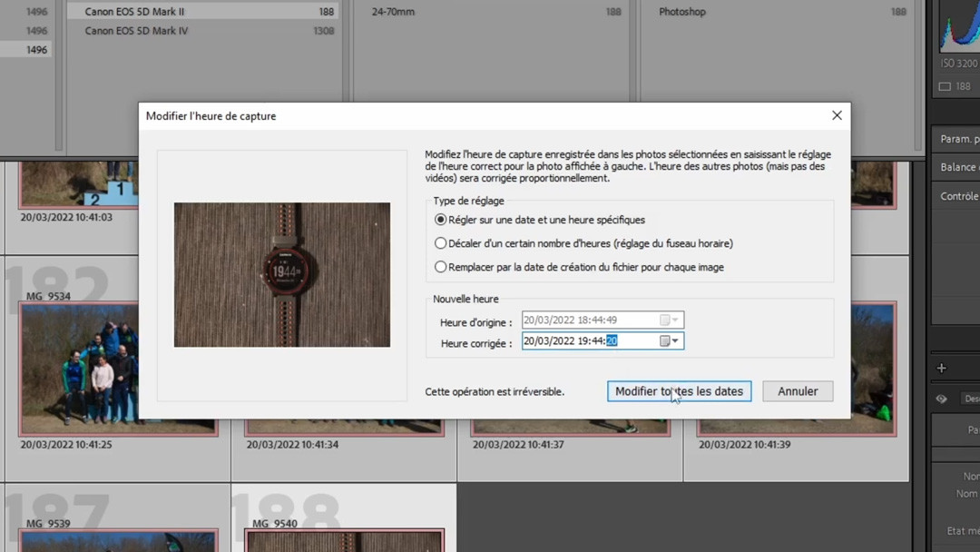Viewport: 980px width, 552px height.
Task: Click the watch preview image in dialog
Action: click(282, 274)
